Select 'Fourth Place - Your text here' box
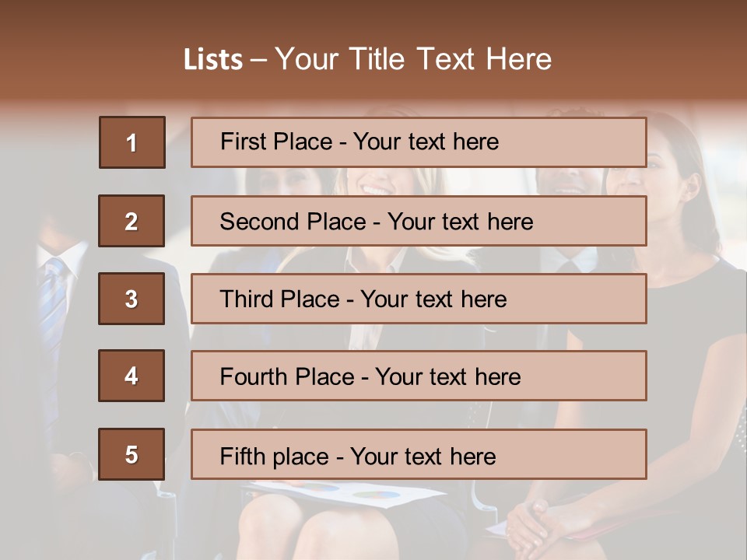Viewport: 747px width, 560px height. (419, 376)
